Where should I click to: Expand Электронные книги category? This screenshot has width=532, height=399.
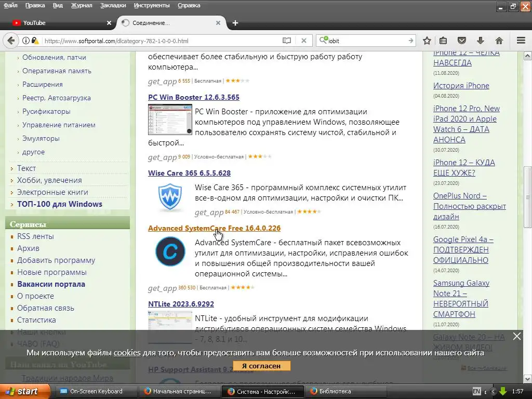pyautogui.click(x=52, y=192)
